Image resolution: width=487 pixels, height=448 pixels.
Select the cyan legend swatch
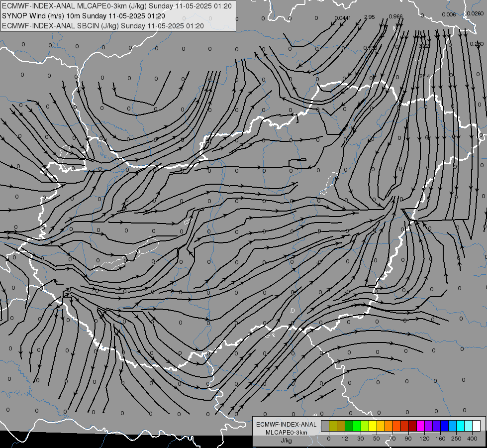pyautogui.click(x=461, y=426)
